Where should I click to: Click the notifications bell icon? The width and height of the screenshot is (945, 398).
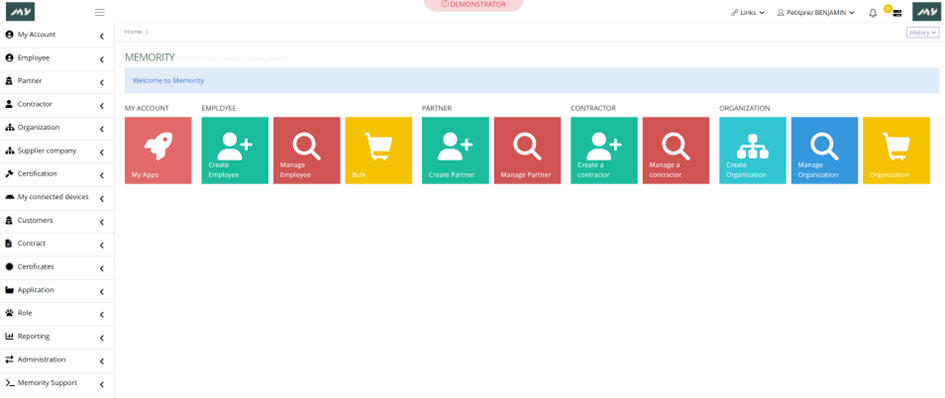point(873,13)
